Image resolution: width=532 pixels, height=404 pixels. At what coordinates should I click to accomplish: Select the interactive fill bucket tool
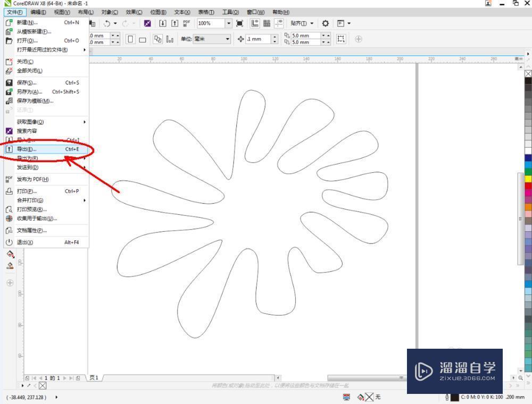(x=10, y=254)
